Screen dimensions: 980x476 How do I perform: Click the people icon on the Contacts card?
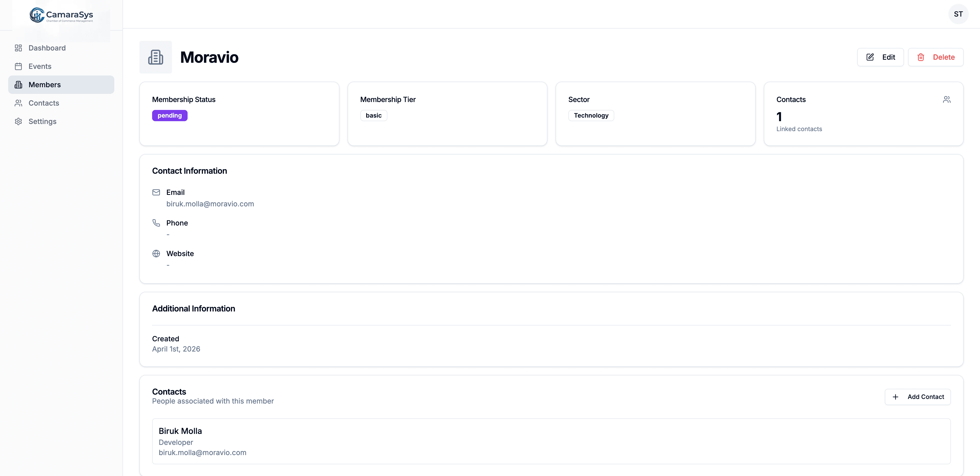tap(947, 99)
